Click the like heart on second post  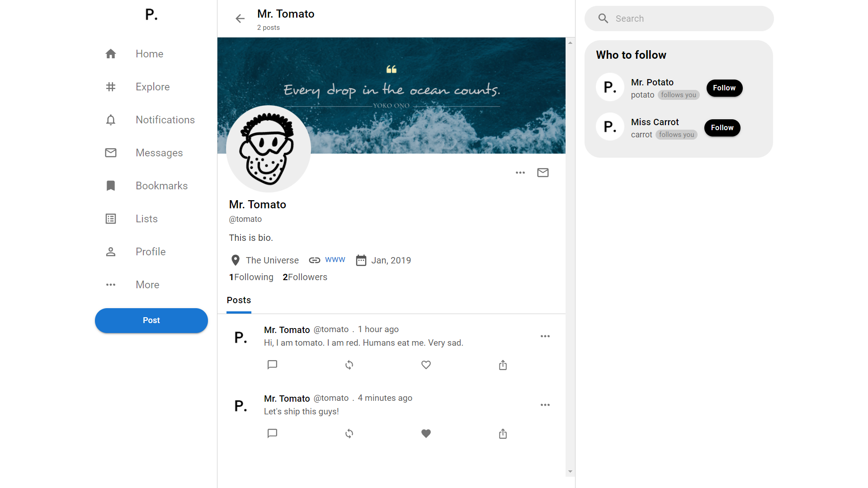click(x=426, y=434)
